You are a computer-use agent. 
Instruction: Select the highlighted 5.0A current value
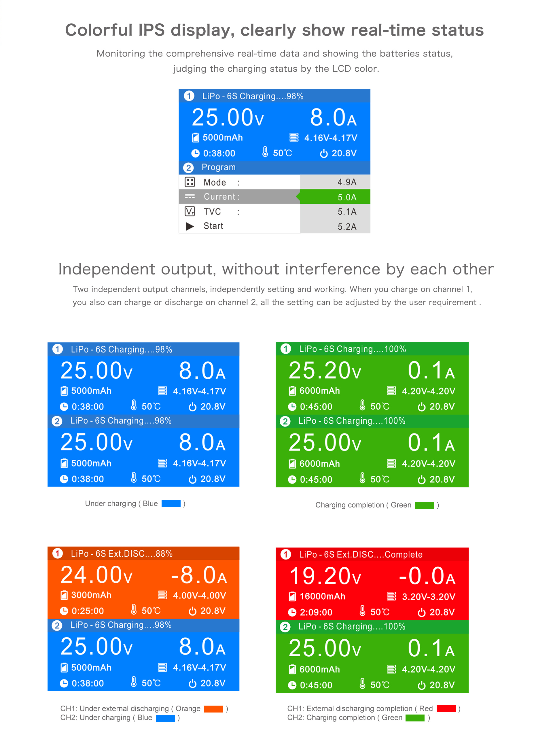(347, 197)
